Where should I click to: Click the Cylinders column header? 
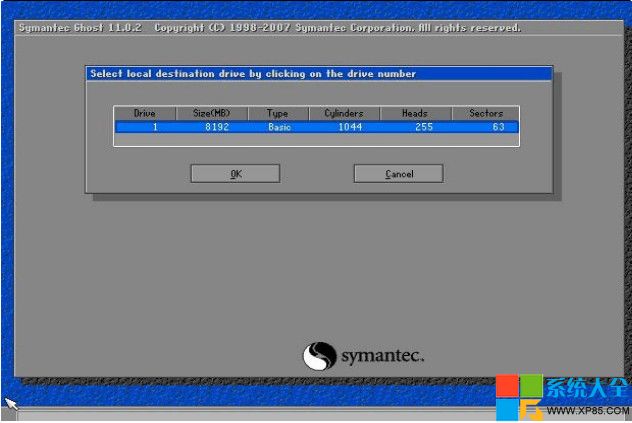344,113
